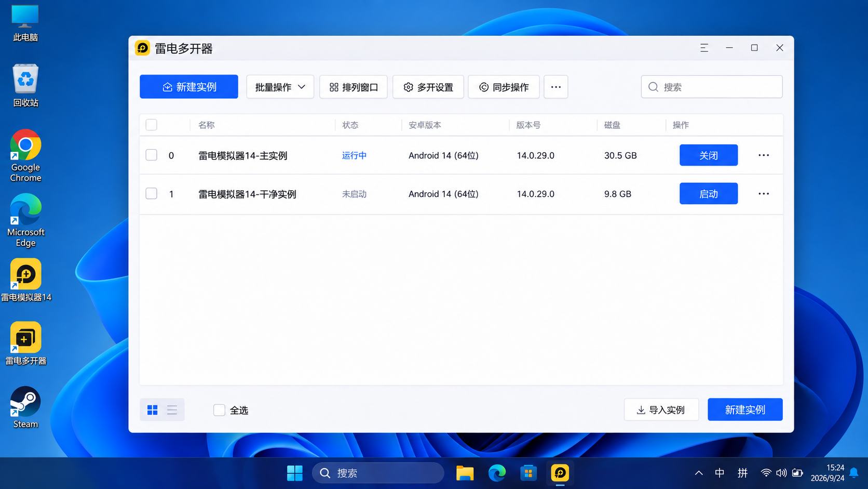Open the 批量操作 dropdown
Viewport: 868px width, 489px height.
[x=280, y=87]
